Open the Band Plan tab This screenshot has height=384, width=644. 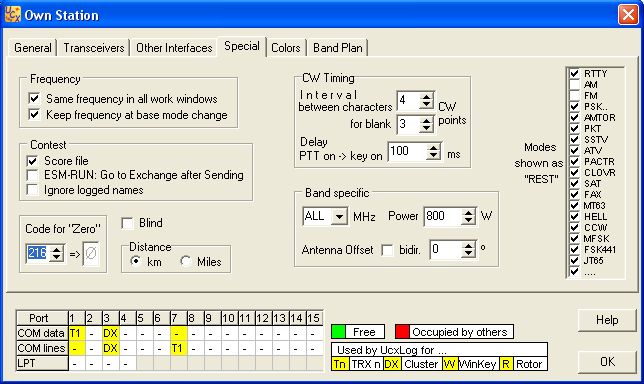(338, 48)
